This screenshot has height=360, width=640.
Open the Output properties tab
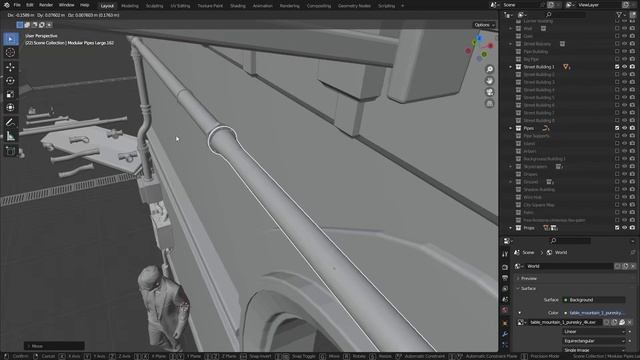pyautogui.click(x=505, y=278)
